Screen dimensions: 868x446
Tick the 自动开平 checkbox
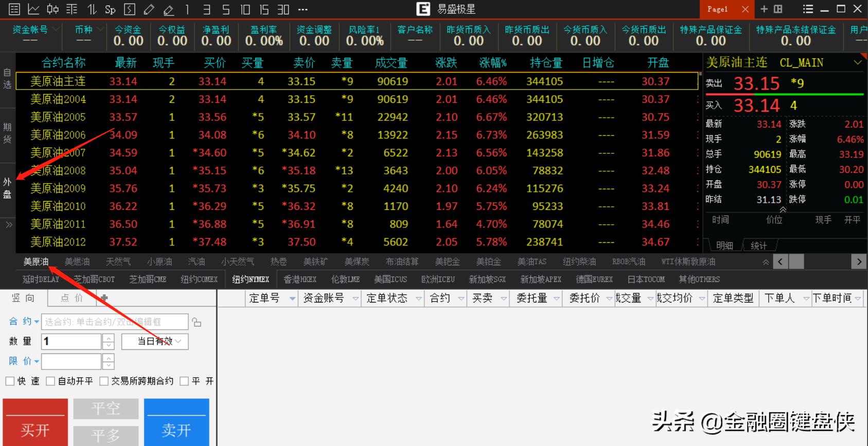click(50, 381)
